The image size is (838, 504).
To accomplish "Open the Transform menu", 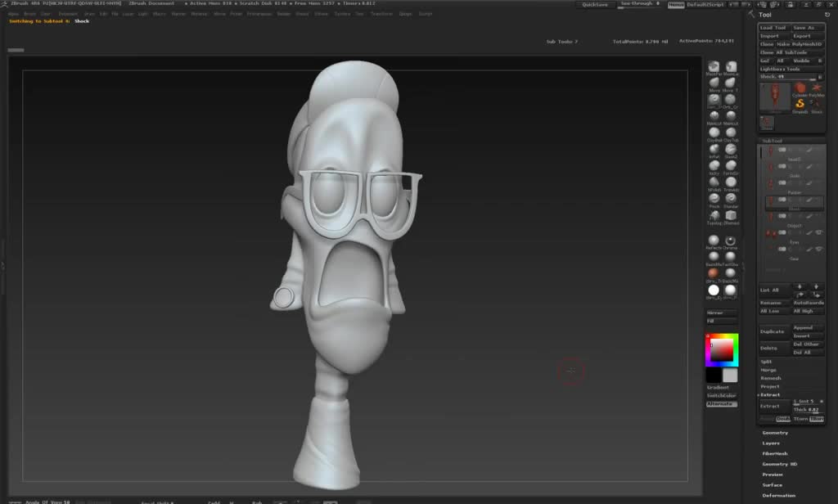I will [x=381, y=14].
